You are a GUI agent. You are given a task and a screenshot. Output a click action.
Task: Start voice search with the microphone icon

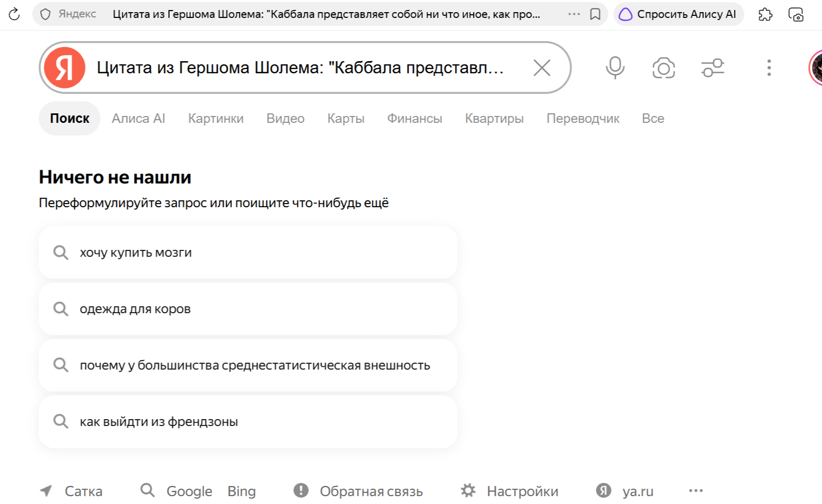click(615, 67)
